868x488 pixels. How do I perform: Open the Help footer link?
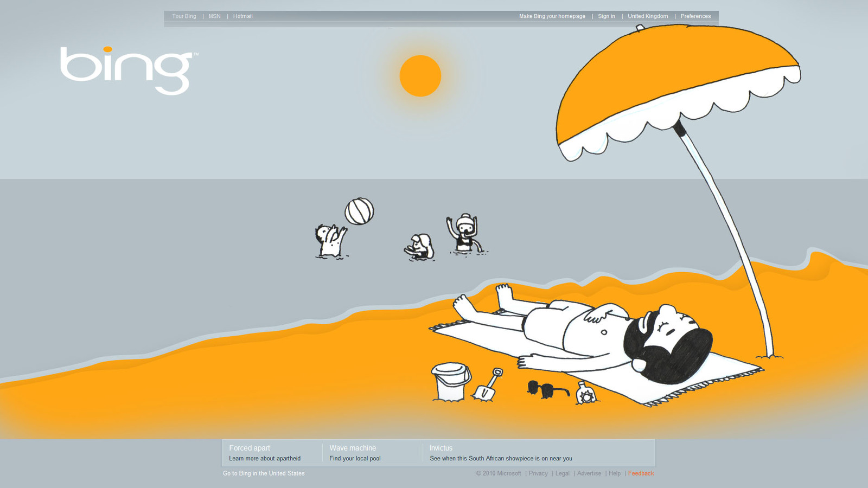click(615, 473)
